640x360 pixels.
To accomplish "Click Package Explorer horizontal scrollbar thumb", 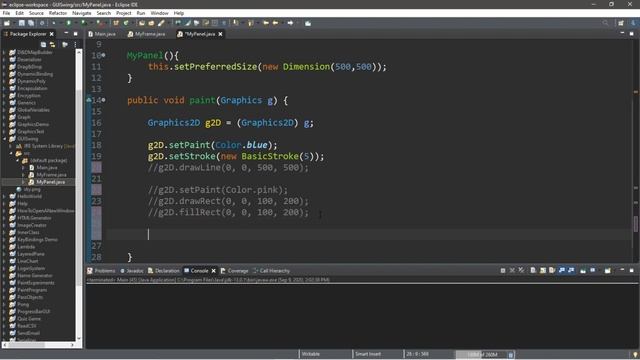I will pos(28,345).
